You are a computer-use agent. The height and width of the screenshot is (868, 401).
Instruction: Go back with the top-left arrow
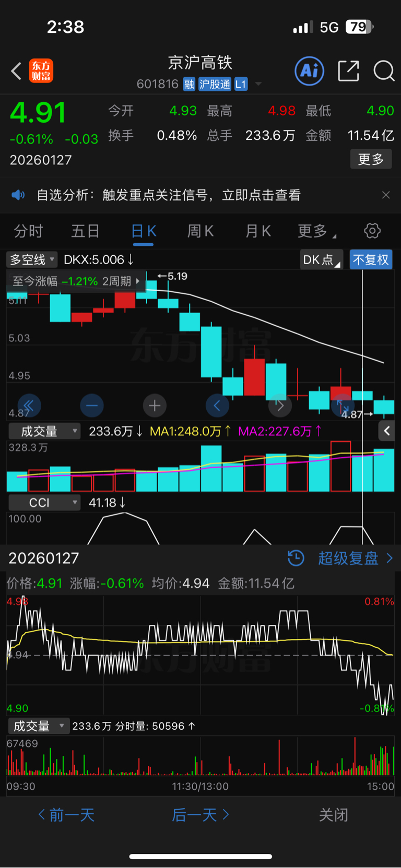[x=16, y=71]
